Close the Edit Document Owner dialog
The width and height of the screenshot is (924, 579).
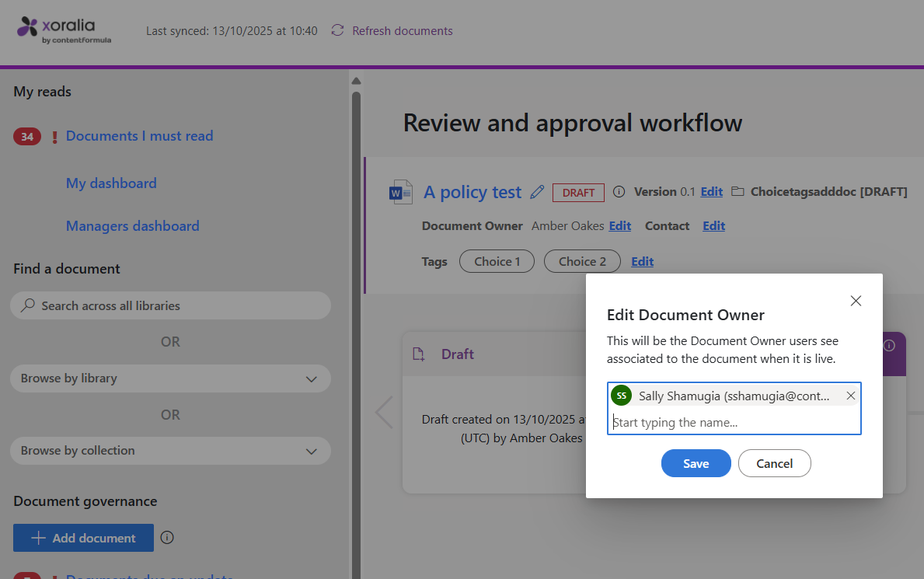856,301
